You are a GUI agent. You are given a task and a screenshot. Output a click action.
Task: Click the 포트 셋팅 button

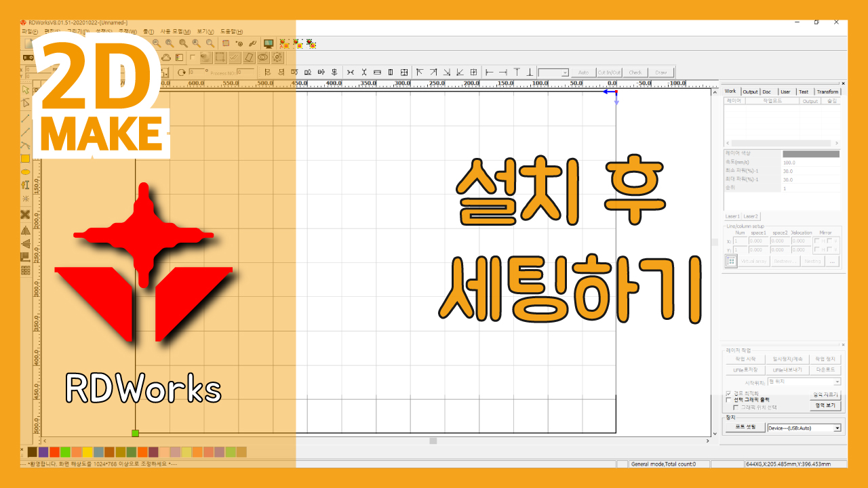(x=745, y=427)
